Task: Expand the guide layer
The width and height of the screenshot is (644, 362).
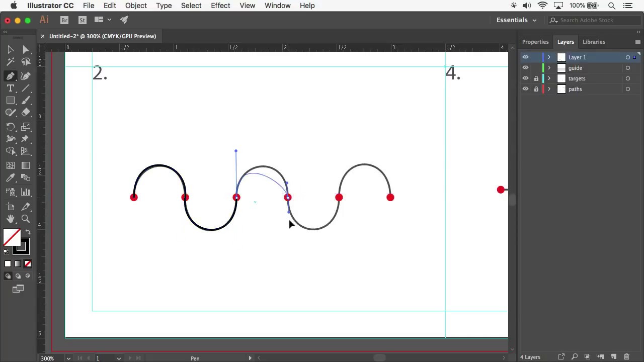Action: [x=549, y=68]
